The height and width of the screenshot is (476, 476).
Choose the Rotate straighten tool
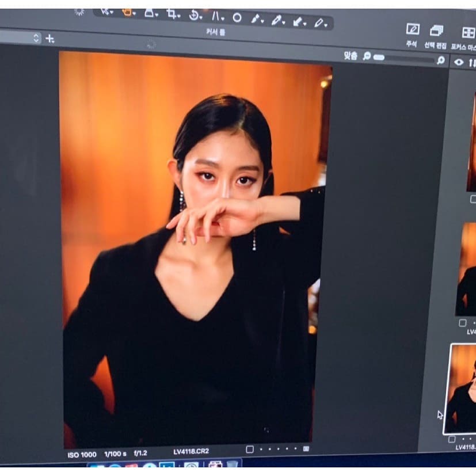pyautogui.click(x=195, y=16)
